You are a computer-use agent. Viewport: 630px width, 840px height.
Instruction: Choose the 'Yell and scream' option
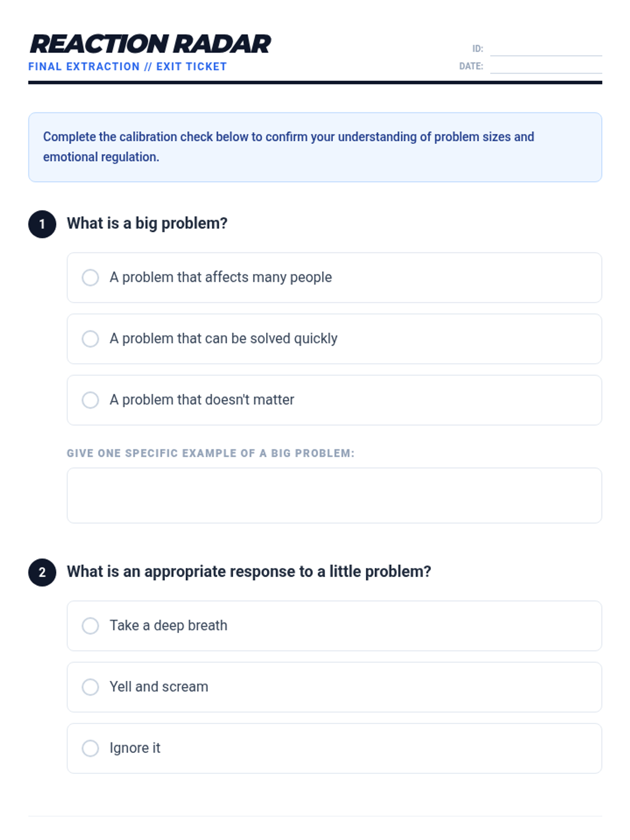(x=90, y=687)
